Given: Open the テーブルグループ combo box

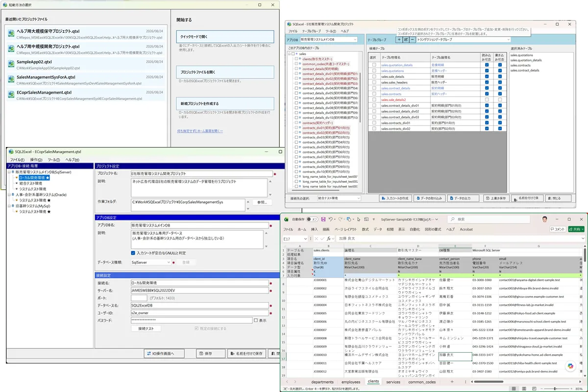Looking at the screenshot, I should coord(464,40).
